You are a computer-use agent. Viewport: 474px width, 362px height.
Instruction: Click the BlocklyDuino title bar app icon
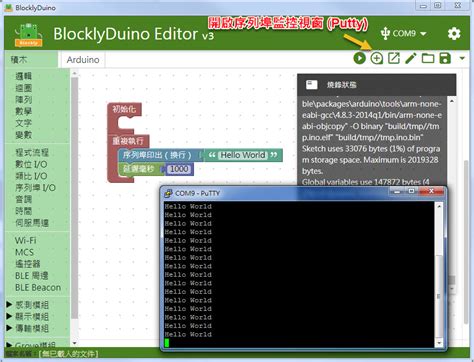(8, 7)
